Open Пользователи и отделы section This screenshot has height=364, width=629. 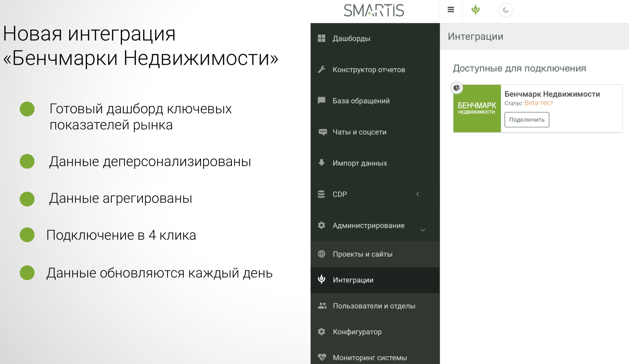[374, 306]
